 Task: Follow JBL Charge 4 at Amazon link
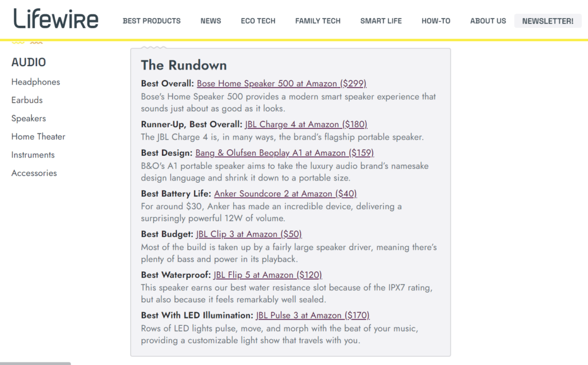(306, 124)
